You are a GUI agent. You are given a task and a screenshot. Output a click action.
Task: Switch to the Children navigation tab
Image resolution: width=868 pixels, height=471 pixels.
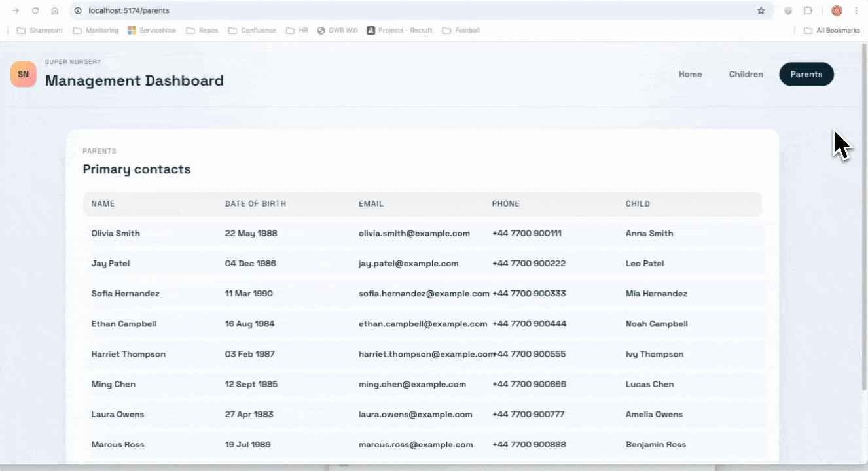pos(746,74)
